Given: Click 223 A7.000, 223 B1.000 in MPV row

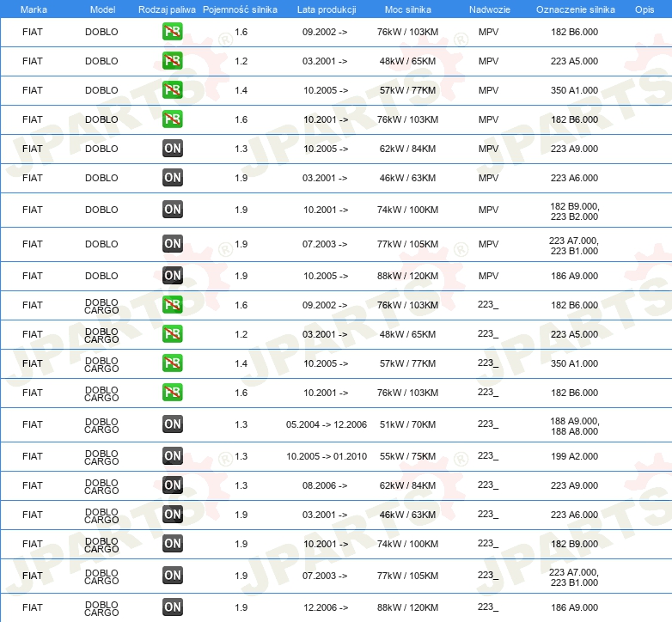Looking at the screenshot, I should 574,246.
